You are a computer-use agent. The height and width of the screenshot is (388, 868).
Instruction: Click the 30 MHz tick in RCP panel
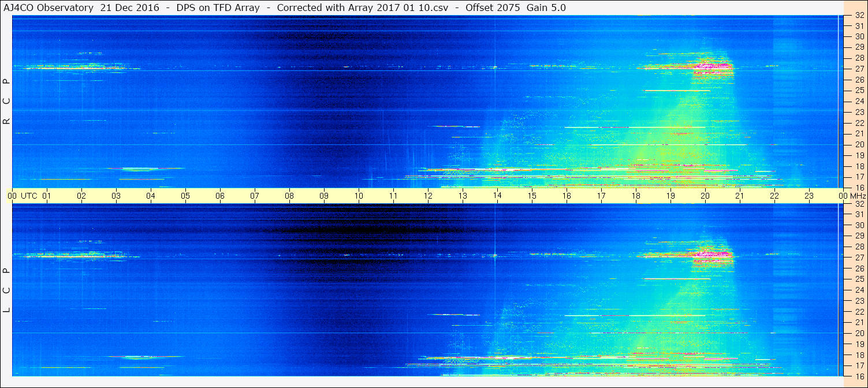point(859,36)
